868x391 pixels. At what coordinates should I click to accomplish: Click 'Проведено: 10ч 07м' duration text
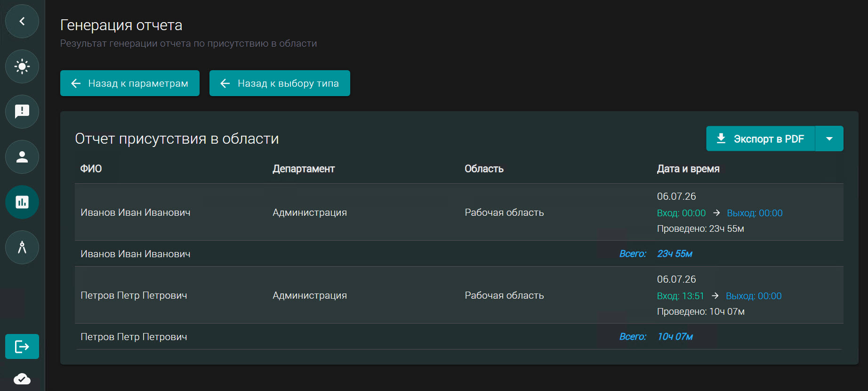(x=700, y=311)
